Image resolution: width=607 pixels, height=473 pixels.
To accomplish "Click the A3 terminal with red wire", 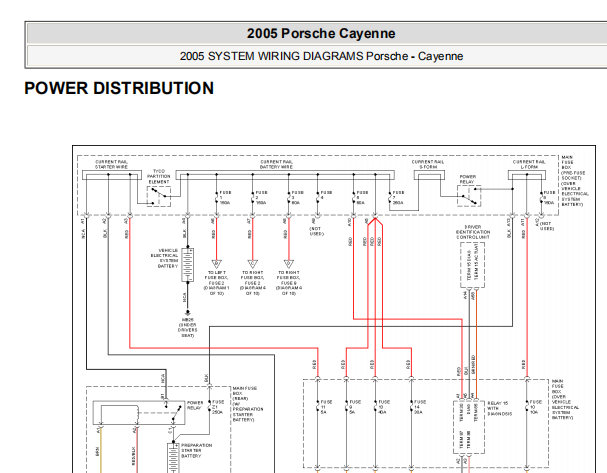I will point(130,215).
